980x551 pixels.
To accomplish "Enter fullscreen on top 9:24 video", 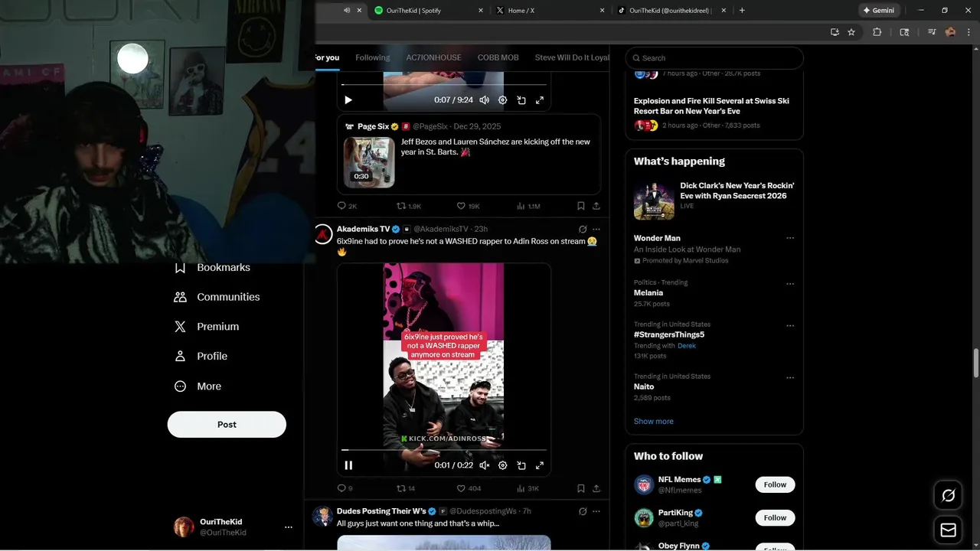I will point(540,100).
